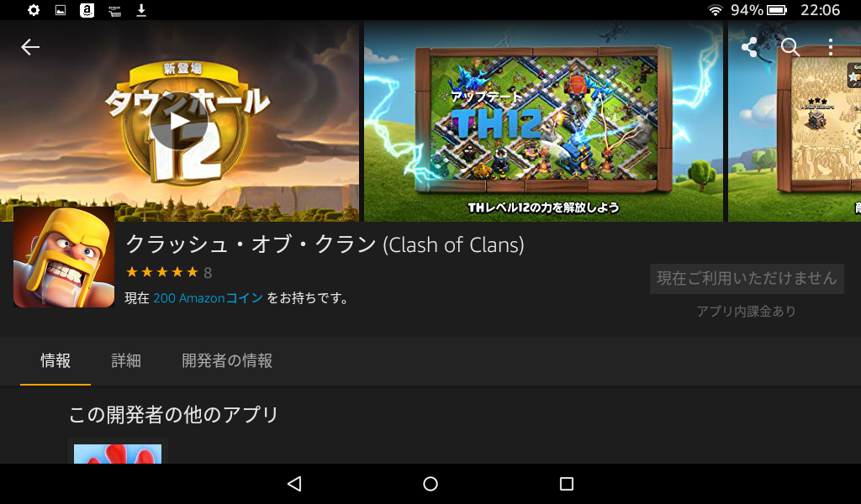Screen dimensions: 861x504
Task: Tap the 現在ご利用いただけません button
Action: pyautogui.click(x=747, y=279)
